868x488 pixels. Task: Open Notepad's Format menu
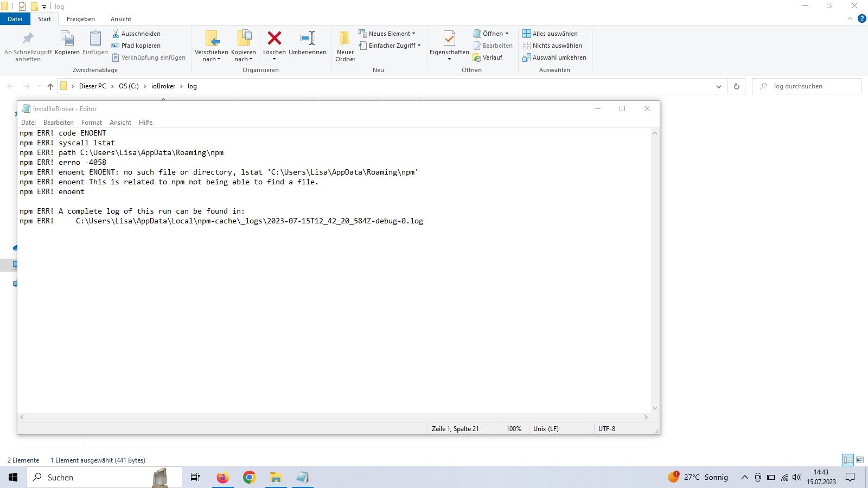coord(92,123)
